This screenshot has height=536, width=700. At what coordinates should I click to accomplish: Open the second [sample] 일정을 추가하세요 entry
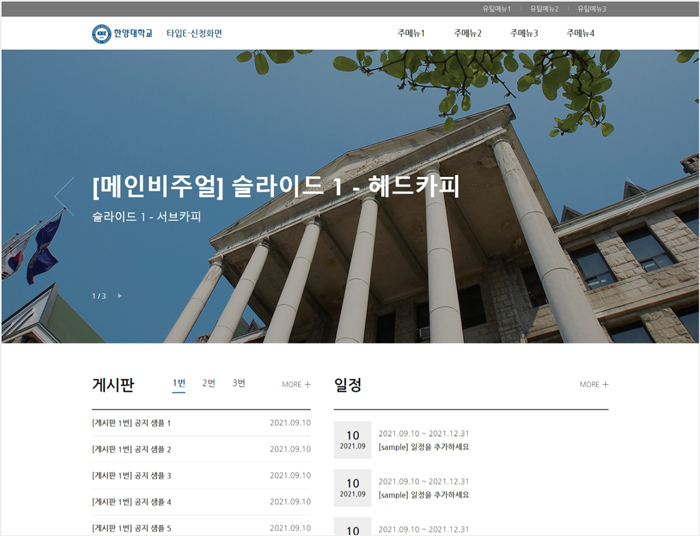pos(424,495)
